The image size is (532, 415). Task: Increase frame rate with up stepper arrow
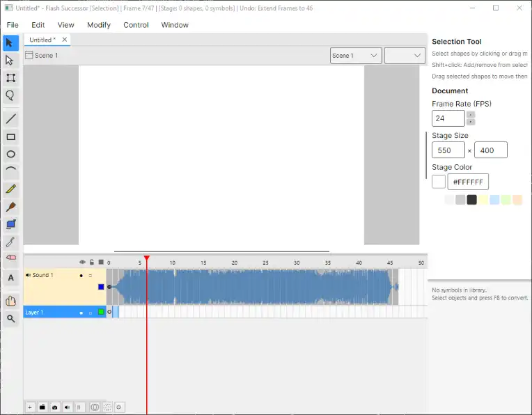point(471,115)
